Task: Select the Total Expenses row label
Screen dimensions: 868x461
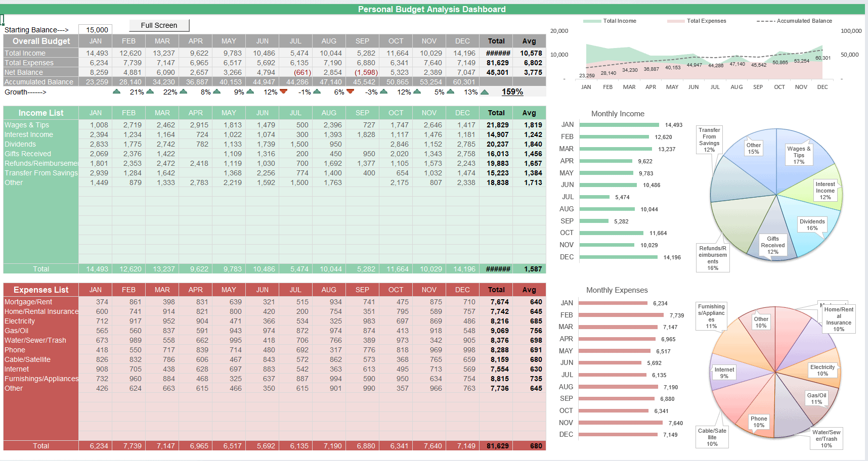Action: click(x=41, y=63)
